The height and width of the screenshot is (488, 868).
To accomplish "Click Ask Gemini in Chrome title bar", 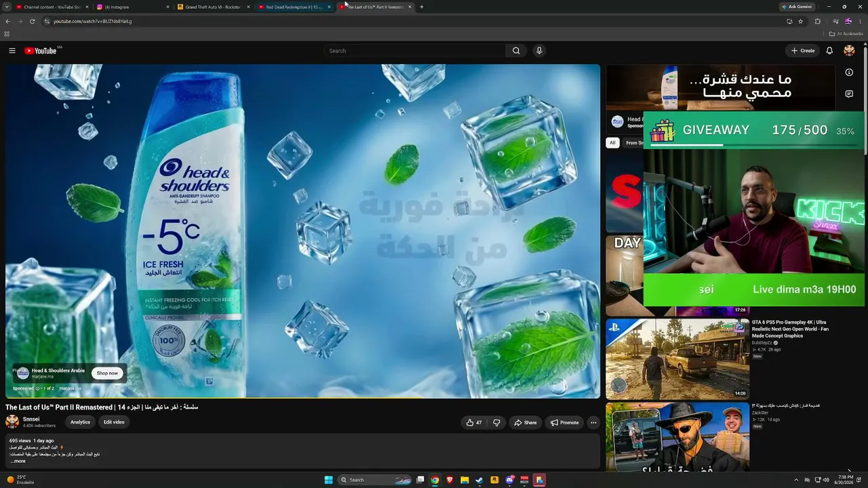I will click(x=797, y=7).
